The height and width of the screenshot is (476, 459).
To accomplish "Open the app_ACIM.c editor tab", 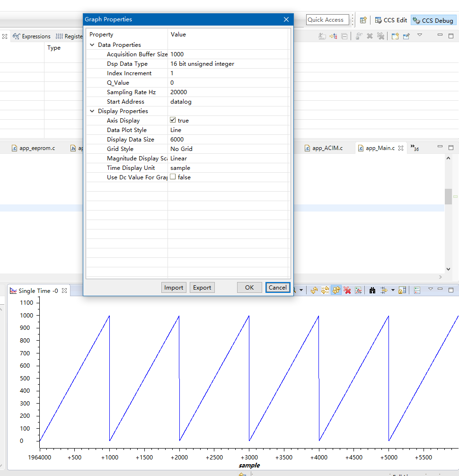I will click(324, 148).
